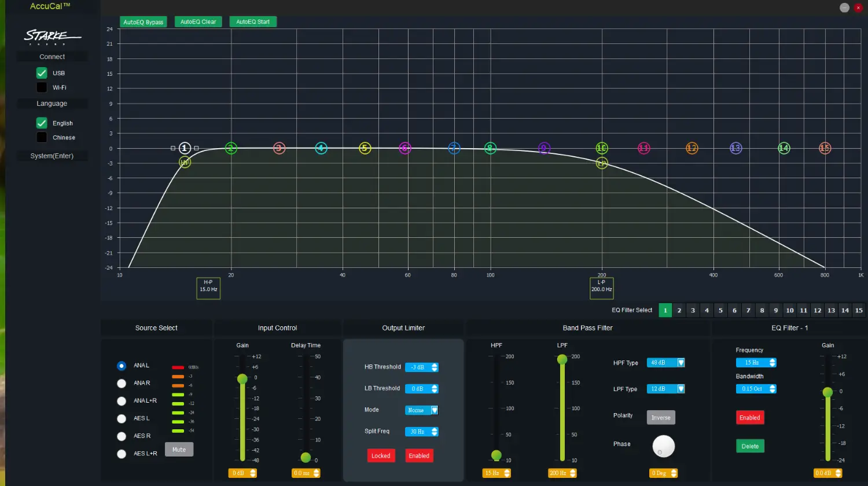Click EQ node 3 on the frequency curve

pyautogui.click(x=279, y=149)
